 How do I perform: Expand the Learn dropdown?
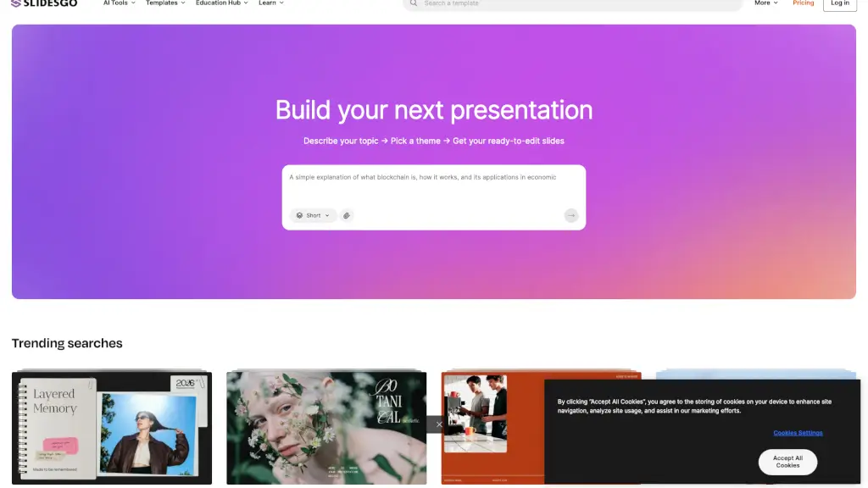tap(270, 3)
